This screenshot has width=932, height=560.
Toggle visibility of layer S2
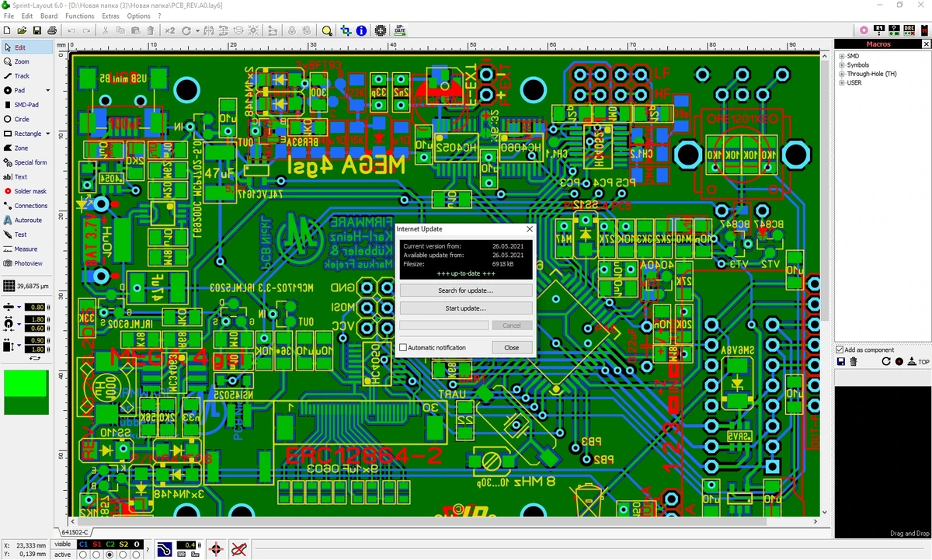click(123, 544)
